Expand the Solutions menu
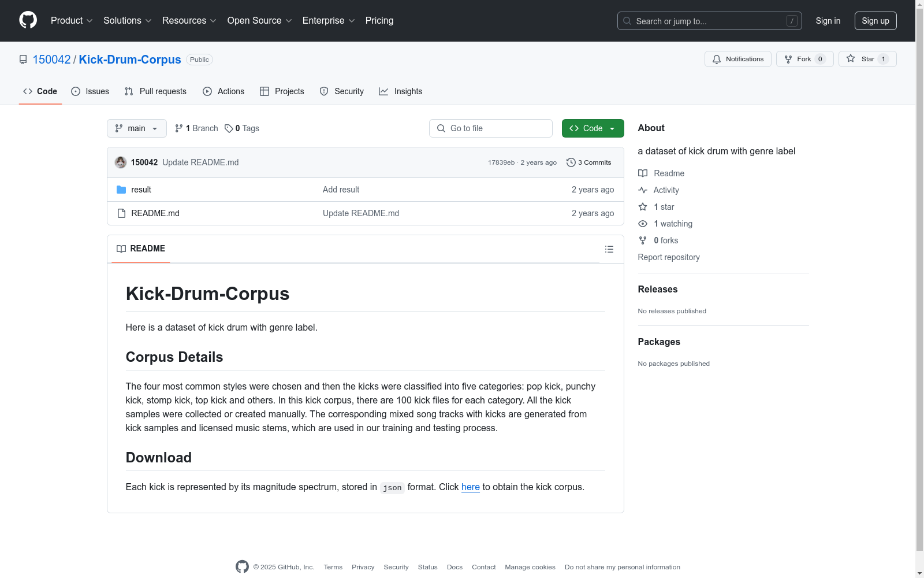Screen dimensions: 924x578 click(x=128, y=21)
